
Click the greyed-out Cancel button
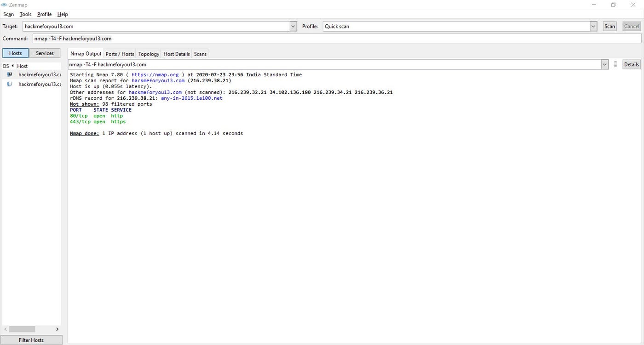point(632,26)
